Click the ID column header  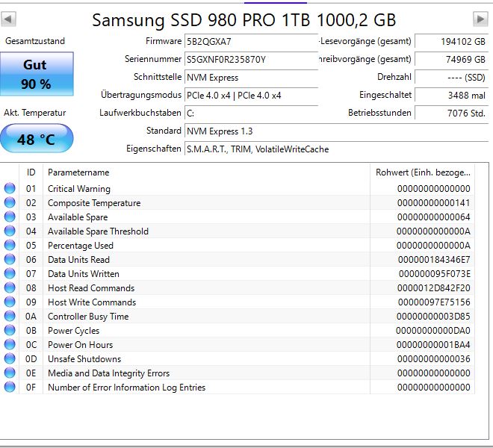click(x=31, y=172)
